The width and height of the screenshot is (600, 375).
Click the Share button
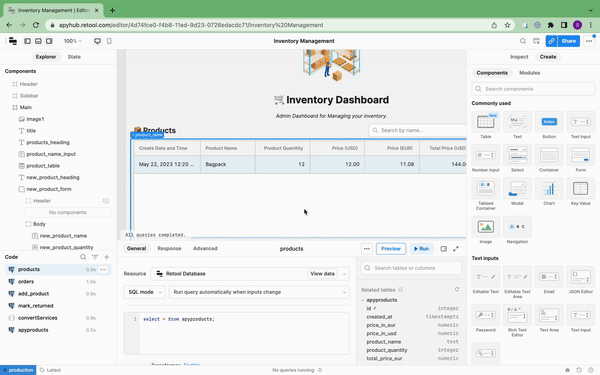tap(569, 41)
